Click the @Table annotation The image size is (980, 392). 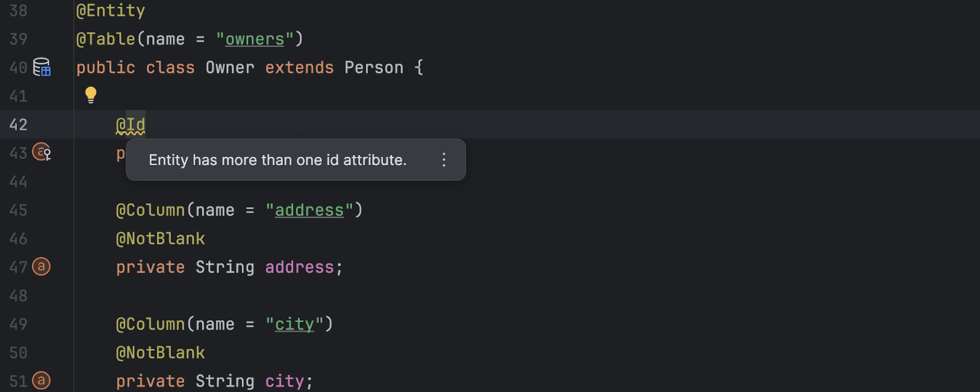[105, 39]
